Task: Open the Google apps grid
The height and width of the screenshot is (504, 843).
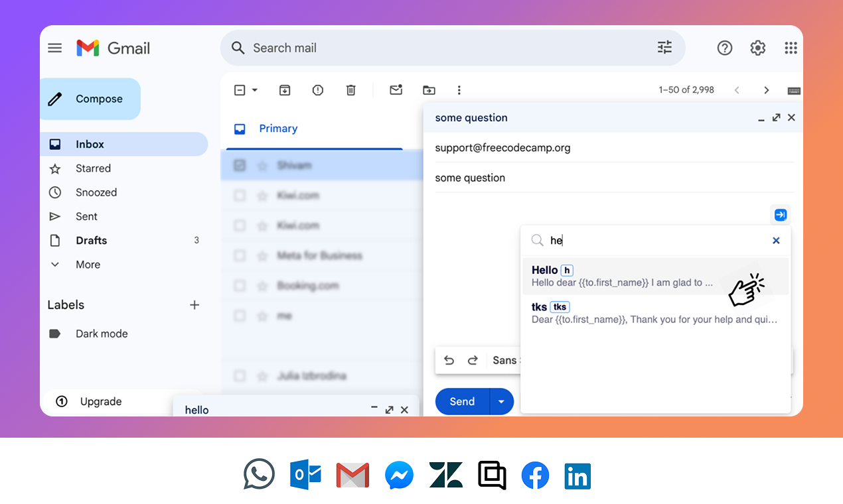Action: [791, 48]
